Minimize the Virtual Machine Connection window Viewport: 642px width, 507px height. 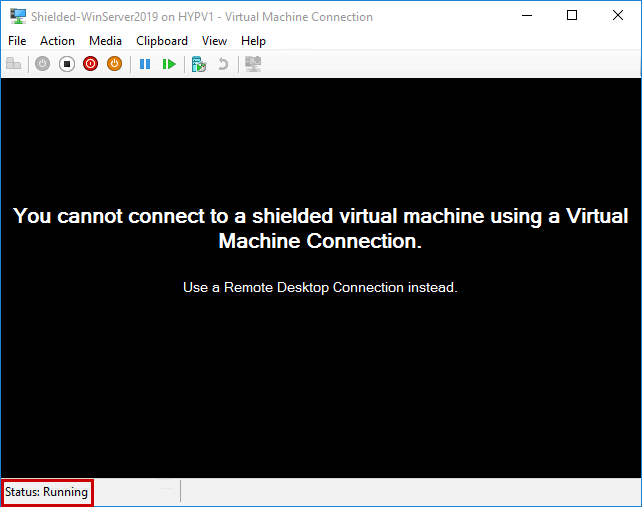click(527, 16)
